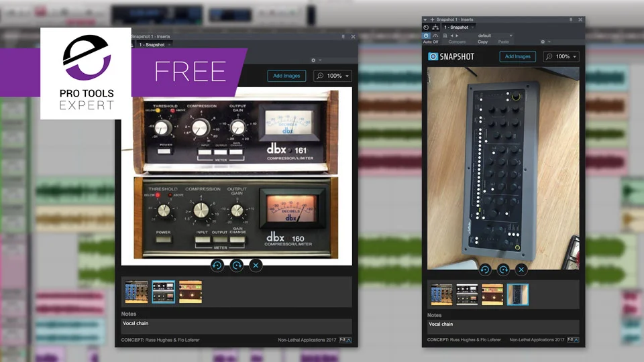Remove controller photo in right Snapshot window
The image size is (644, 362).
pyautogui.click(x=521, y=269)
